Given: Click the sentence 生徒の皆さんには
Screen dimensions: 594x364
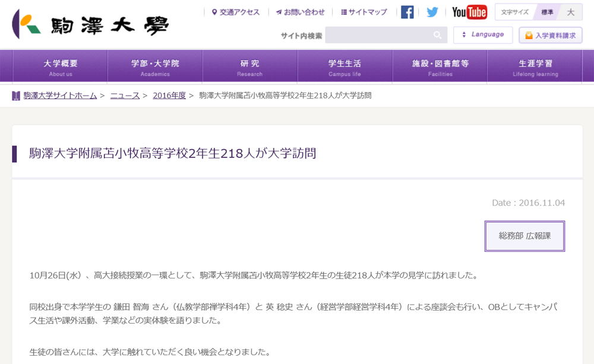Looking at the screenshot, I should tap(150, 352).
